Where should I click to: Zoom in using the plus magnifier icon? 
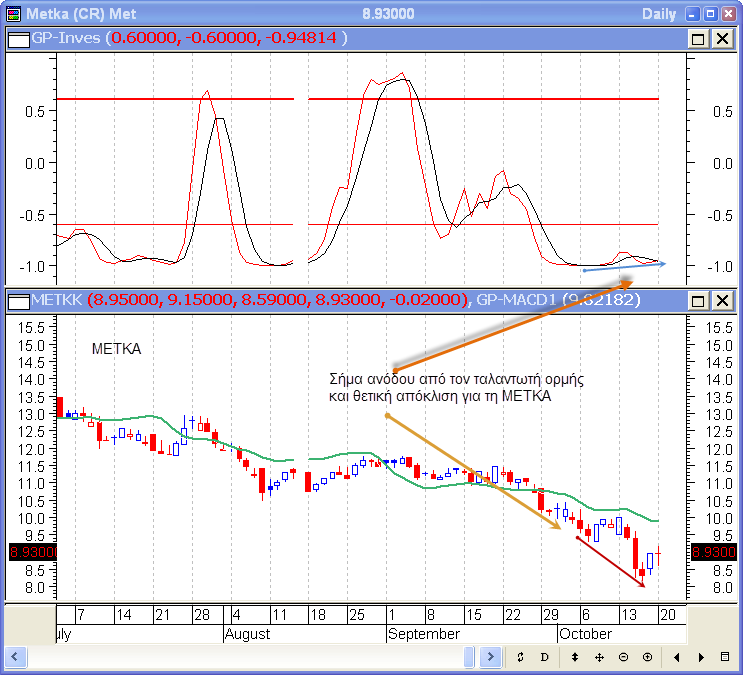point(647,657)
